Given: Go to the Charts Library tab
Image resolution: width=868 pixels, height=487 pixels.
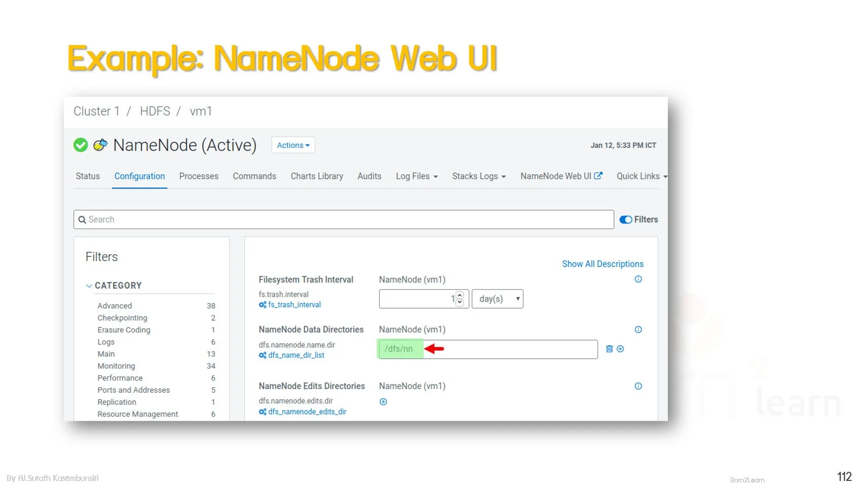Looking at the screenshot, I should [317, 176].
